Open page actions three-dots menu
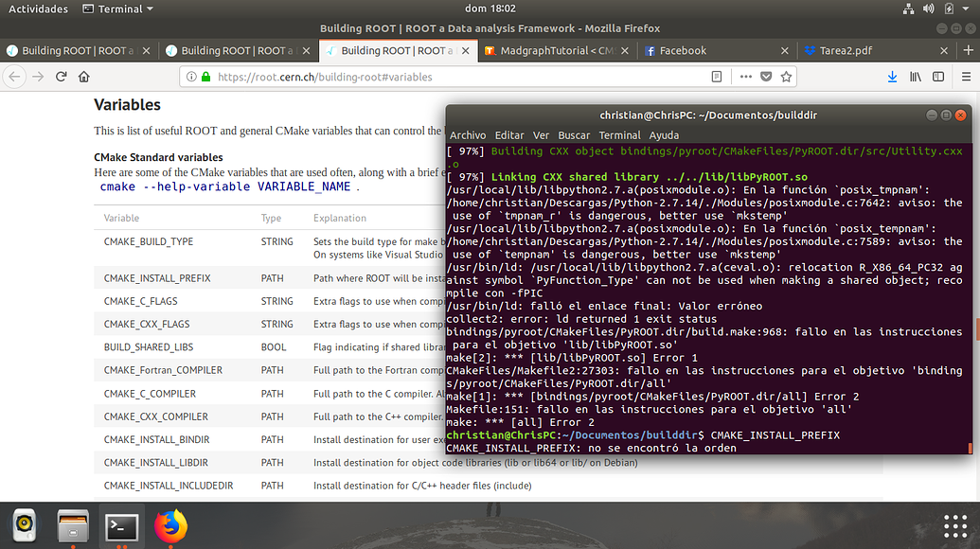Screen dimensions: 980x549 pyautogui.click(x=745, y=77)
